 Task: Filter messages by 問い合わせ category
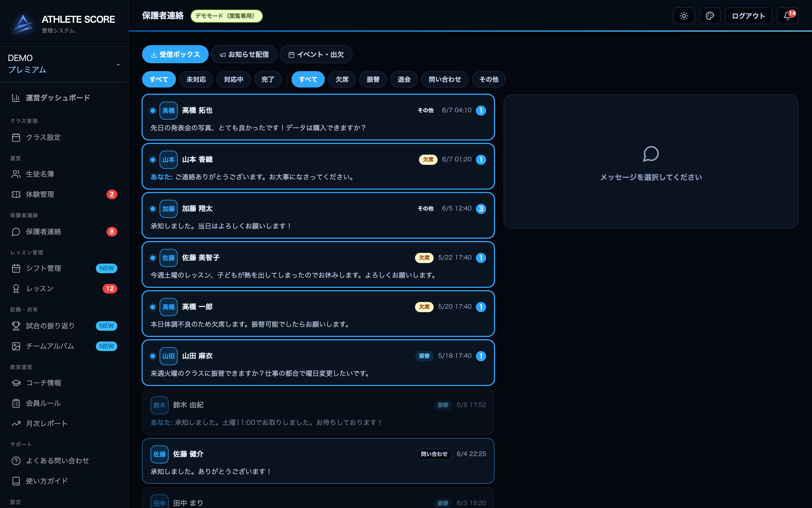click(x=445, y=80)
